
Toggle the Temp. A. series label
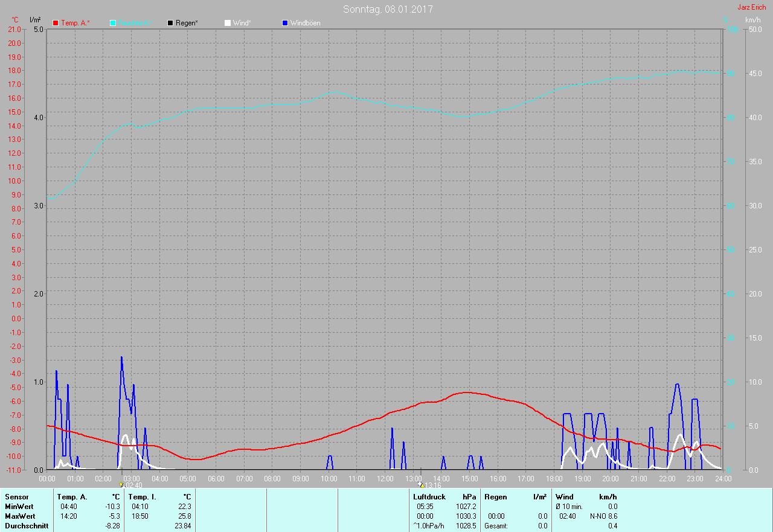pyautogui.click(x=75, y=23)
